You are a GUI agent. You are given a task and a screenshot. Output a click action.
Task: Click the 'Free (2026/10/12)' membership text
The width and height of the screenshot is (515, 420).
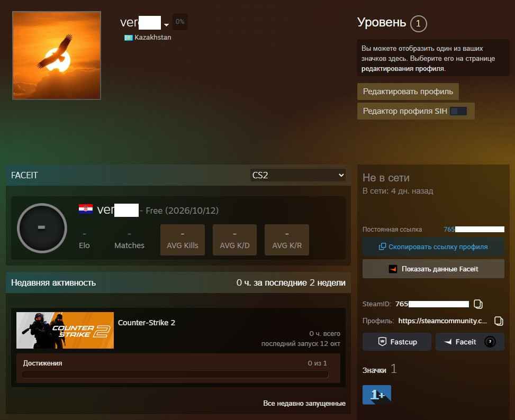click(x=182, y=211)
